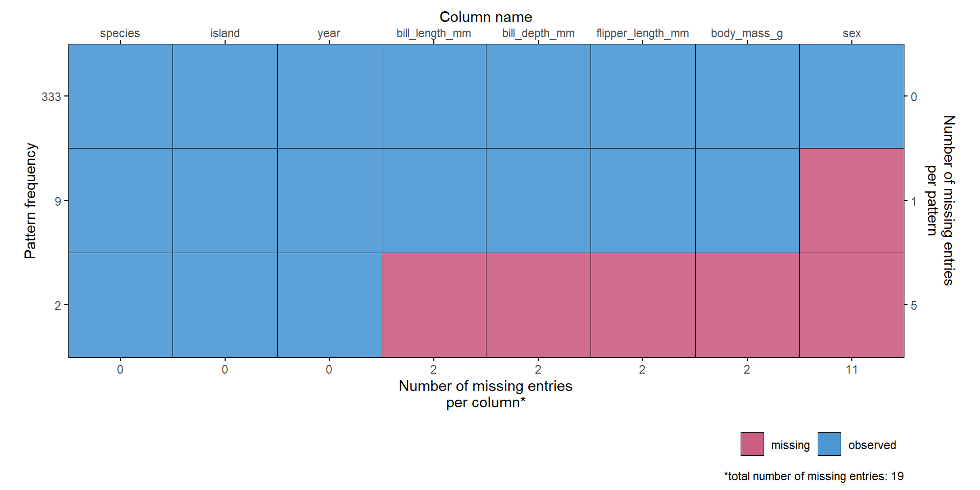Click missing bill_depth_mm cell in bottom row
Image resolution: width=980 pixels, height=490 pixels.
click(538, 305)
